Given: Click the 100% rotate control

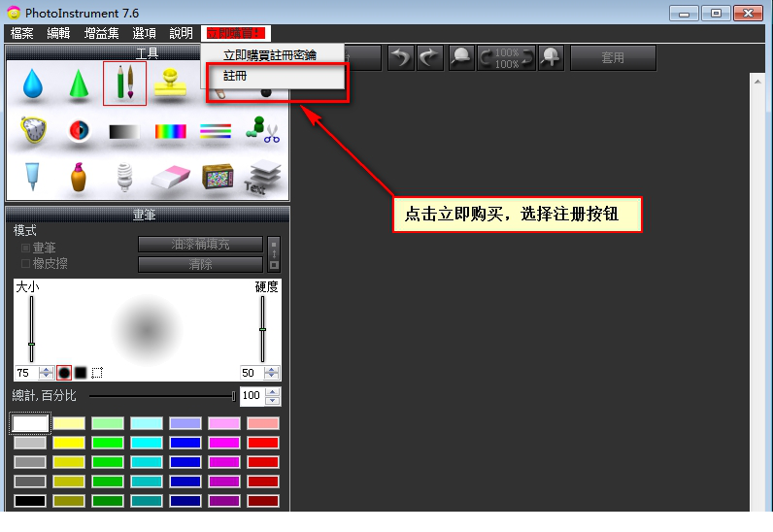Looking at the screenshot, I should [x=506, y=57].
